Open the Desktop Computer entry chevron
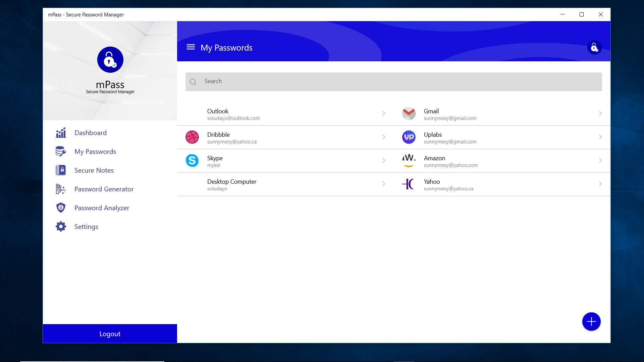This screenshot has height=362, width=644. (x=384, y=184)
